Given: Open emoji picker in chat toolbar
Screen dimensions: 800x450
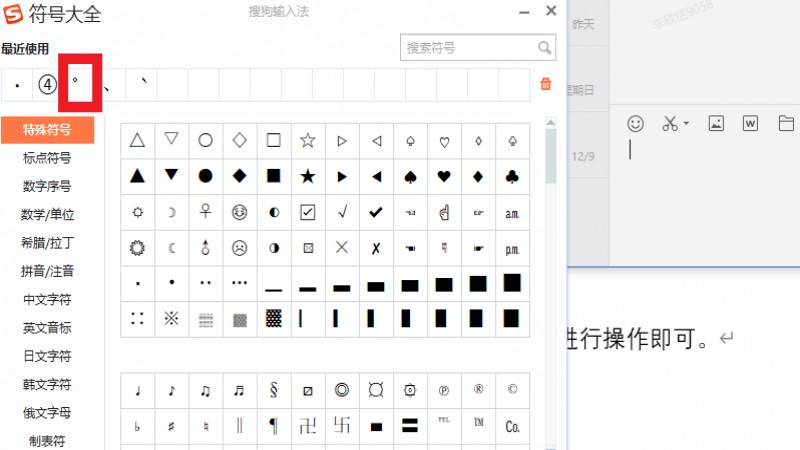Looking at the screenshot, I should pyautogui.click(x=635, y=123).
